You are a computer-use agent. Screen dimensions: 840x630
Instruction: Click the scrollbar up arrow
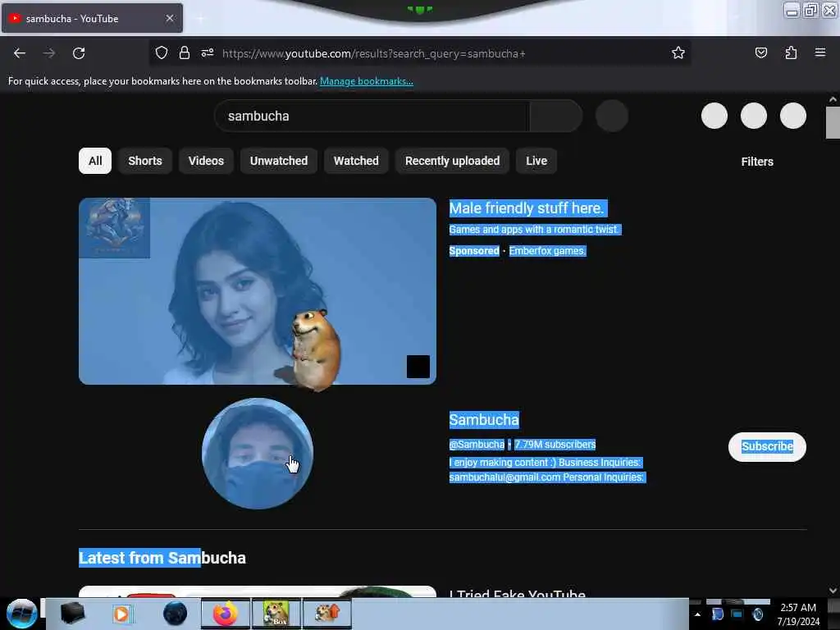point(833,99)
